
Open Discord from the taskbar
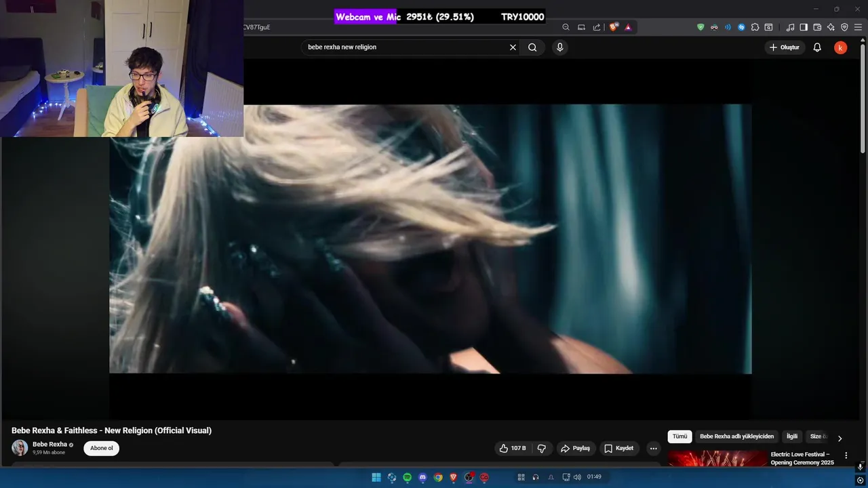click(x=422, y=477)
